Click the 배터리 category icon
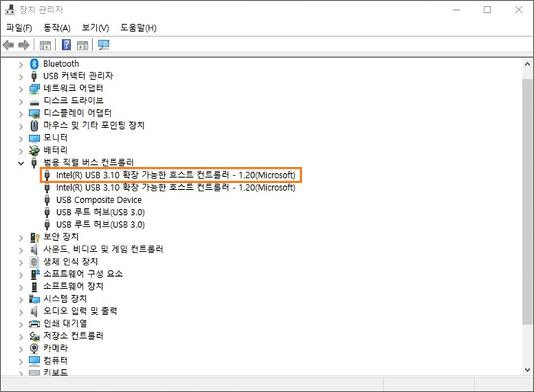This screenshot has width=534, height=392. point(34,150)
